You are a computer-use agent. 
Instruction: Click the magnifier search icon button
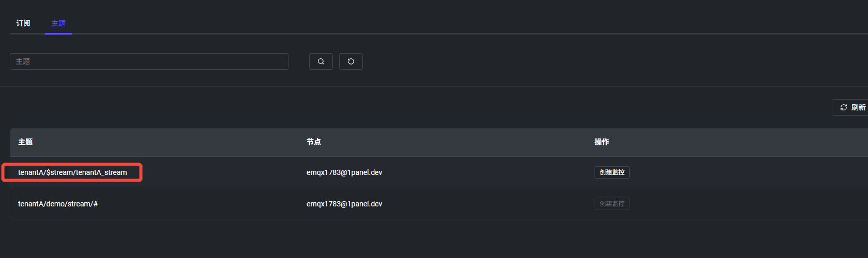coord(321,61)
